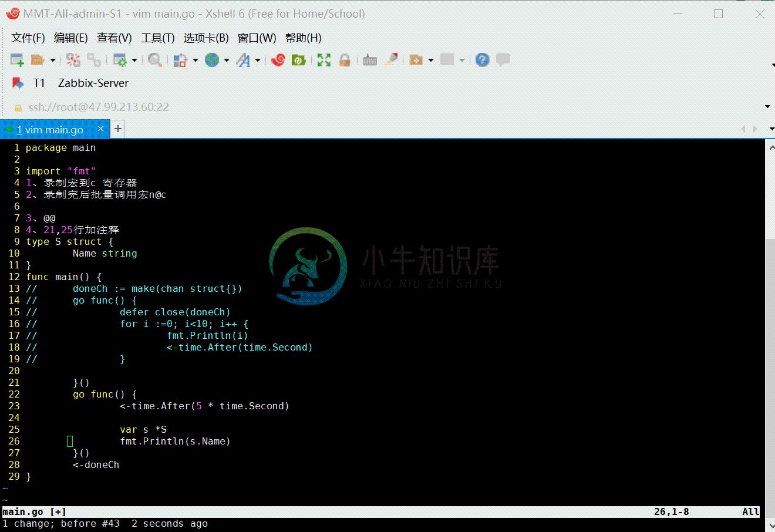Open Help with the blue question icon
Viewport: 775px width, 532px height.
(x=483, y=60)
